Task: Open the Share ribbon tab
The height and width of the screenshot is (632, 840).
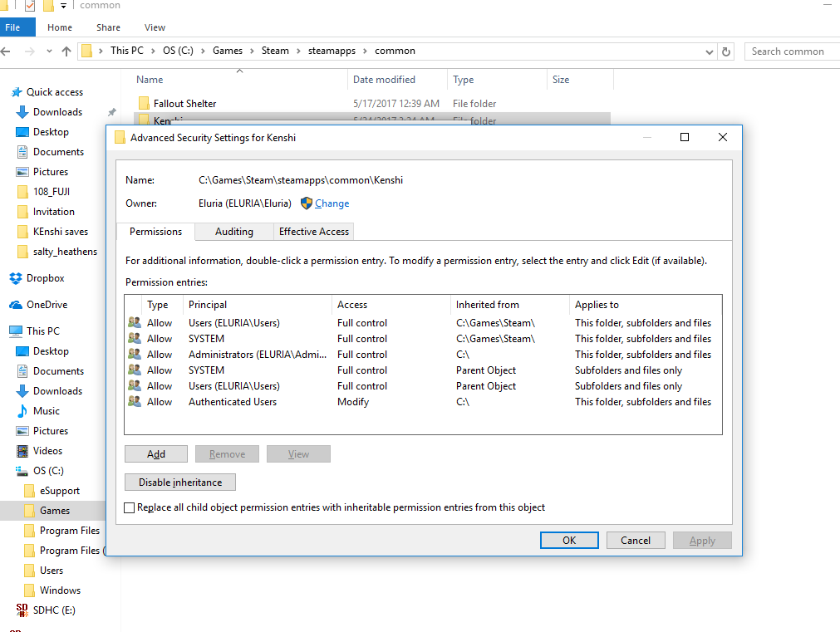Action: tap(108, 27)
